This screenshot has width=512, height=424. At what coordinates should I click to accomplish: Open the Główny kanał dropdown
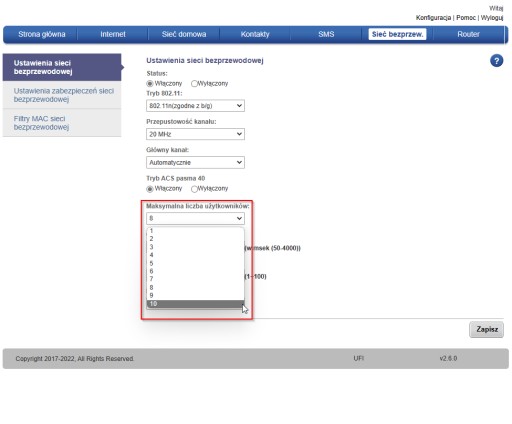coord(195,162)
